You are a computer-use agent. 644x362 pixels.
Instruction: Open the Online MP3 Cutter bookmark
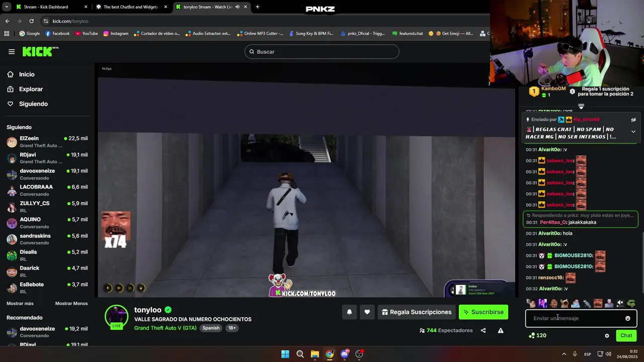coord(260,34)
